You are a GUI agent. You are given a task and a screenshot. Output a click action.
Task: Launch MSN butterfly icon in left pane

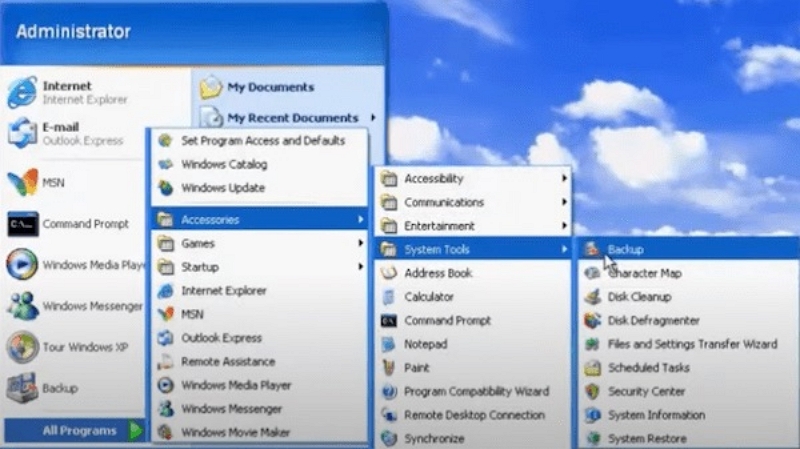22,183
